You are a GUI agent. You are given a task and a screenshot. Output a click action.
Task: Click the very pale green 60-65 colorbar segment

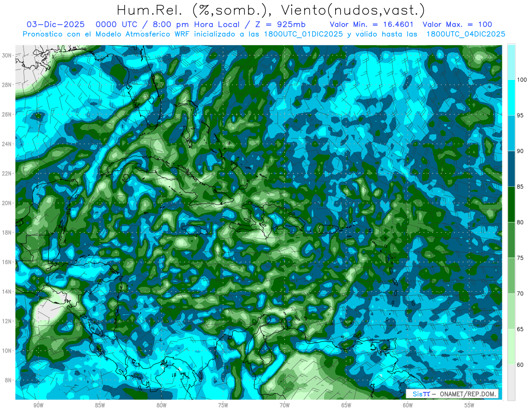pos(511,347)
